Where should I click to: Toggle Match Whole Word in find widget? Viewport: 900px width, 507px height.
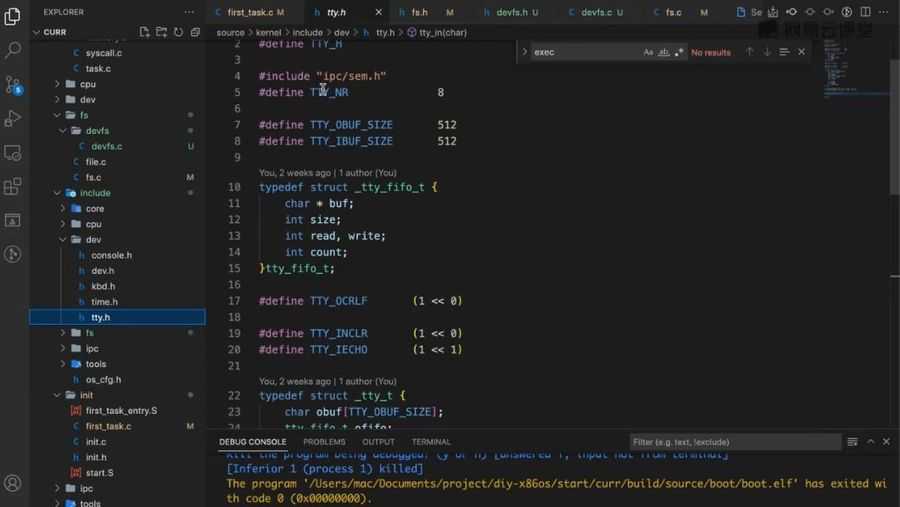click(x=664, y=52)
